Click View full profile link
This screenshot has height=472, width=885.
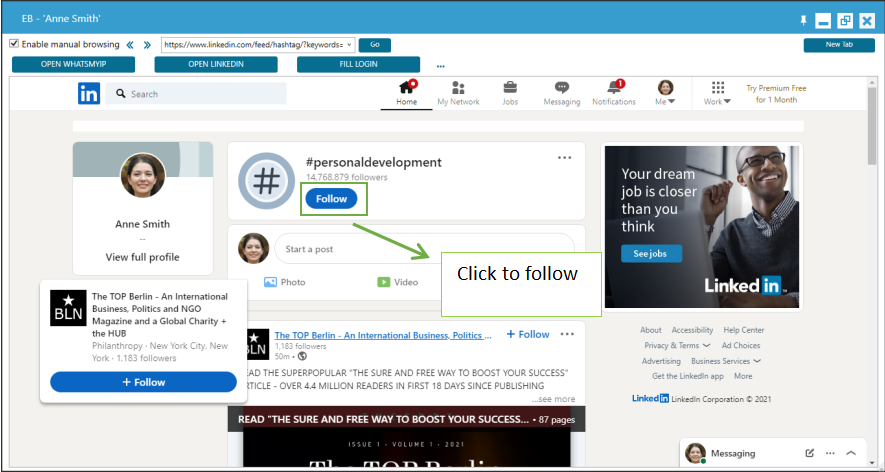pyautogui.click(x=142, y=257)
